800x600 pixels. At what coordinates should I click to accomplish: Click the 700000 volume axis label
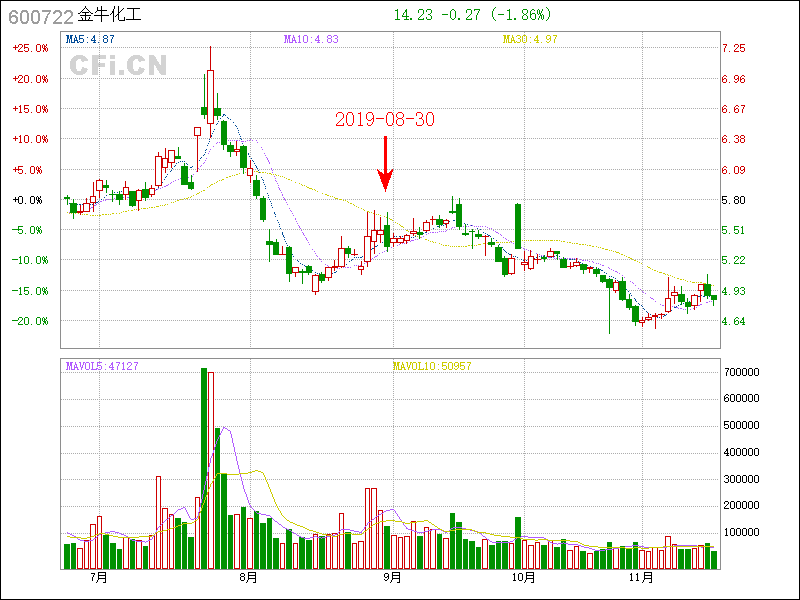pos(741,372)
